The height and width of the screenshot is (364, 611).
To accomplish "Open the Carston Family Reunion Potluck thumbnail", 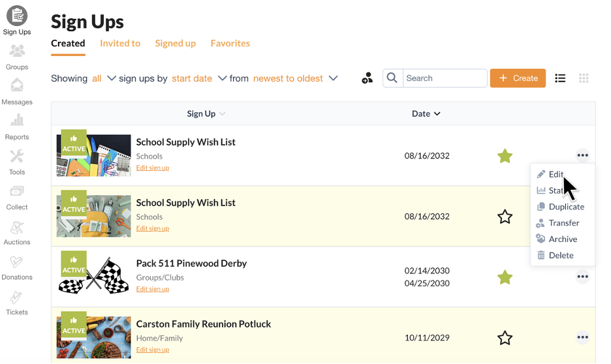I will (93, 337).
